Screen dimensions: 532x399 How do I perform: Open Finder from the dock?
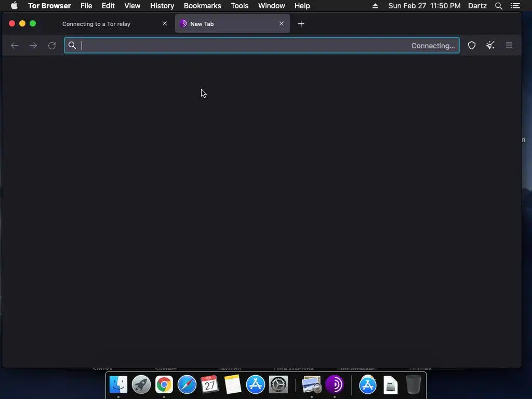(x=118, y=384)
